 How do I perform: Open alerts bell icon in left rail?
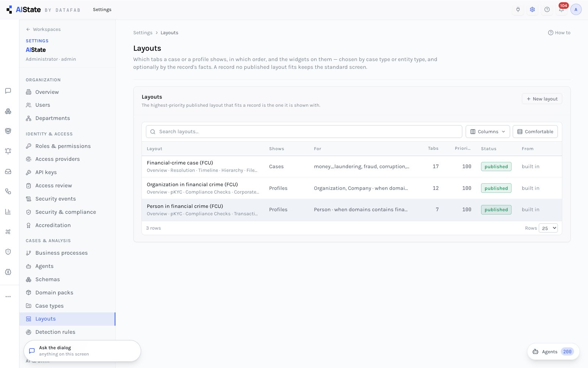[x=8, y=151]
